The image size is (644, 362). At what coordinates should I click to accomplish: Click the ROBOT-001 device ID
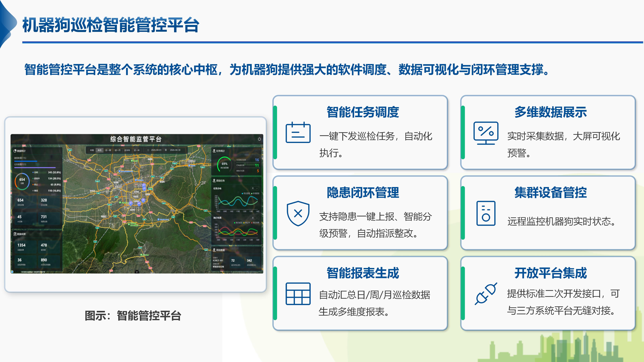point(218,260)
